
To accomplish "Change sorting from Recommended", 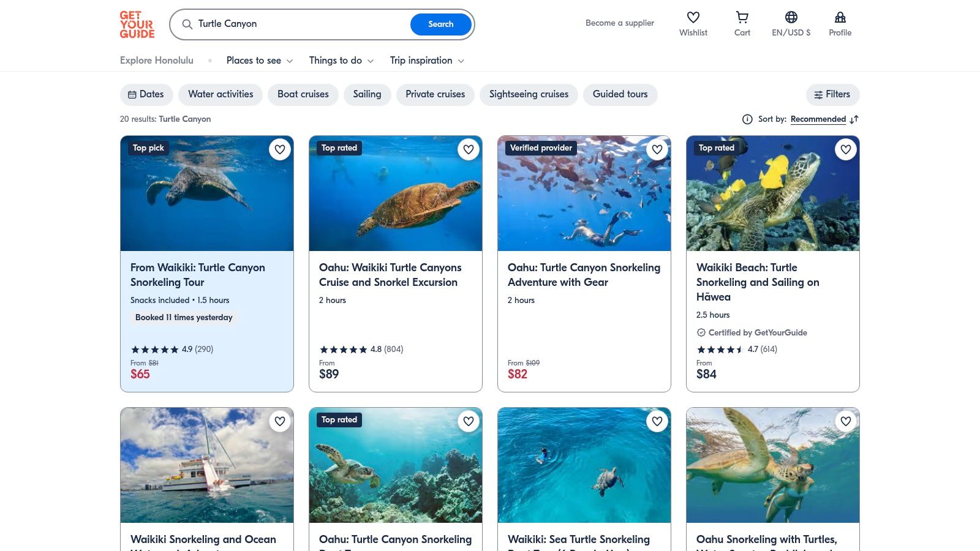I will 818,119.
